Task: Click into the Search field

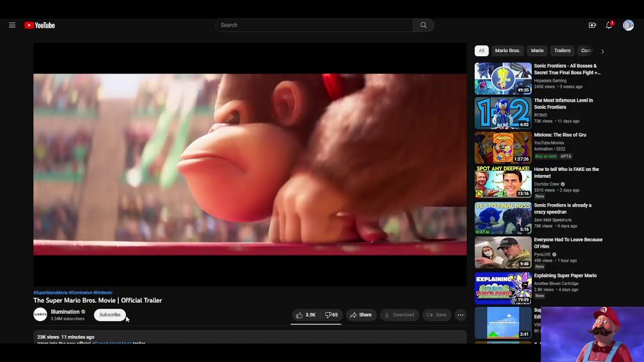Action: (314, 25)
